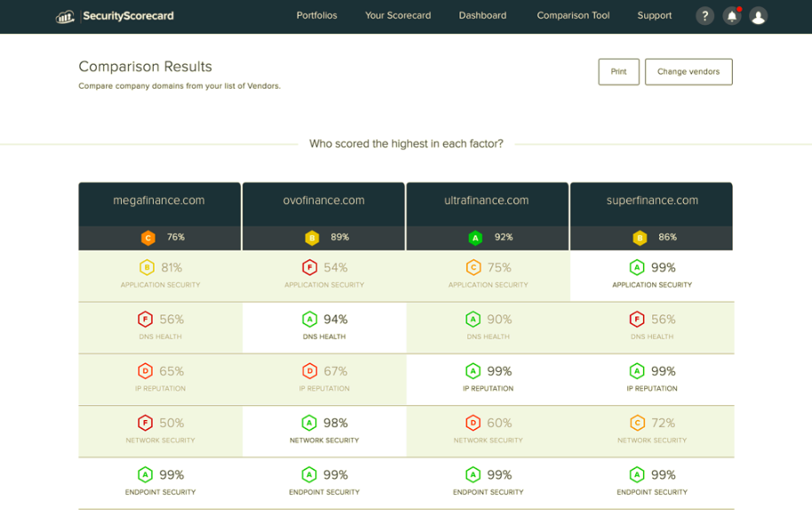Click ovofinance IP Reputation D badge
Image resolution: width=812 pixels, height=516 pixels.
pyautogui.click(x=310, y=371)
